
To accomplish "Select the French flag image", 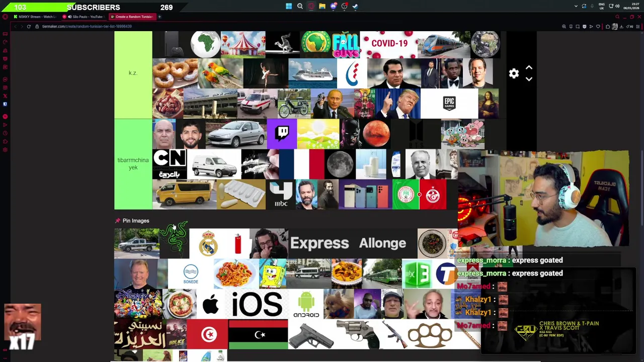I will [x=301, y=164].
